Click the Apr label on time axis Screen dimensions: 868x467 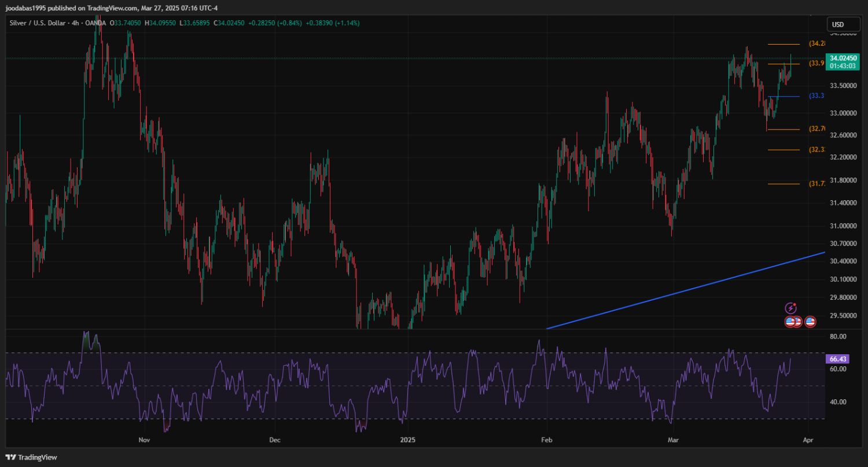808,440
